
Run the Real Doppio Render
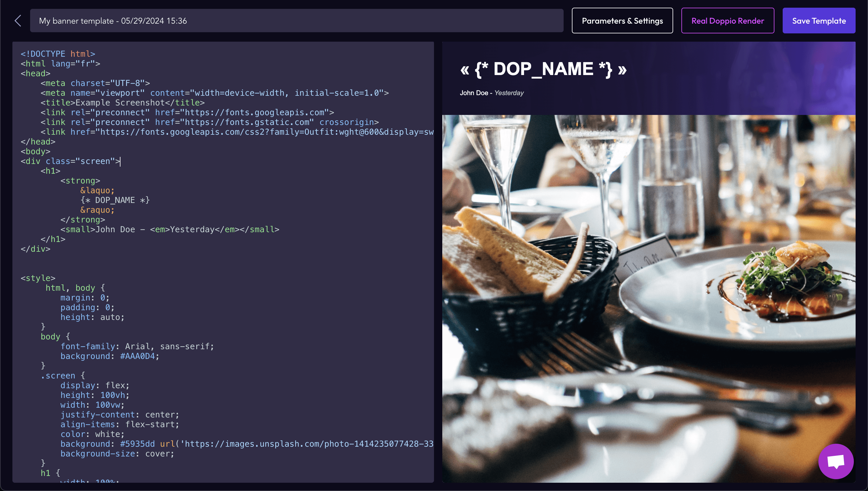727,21
